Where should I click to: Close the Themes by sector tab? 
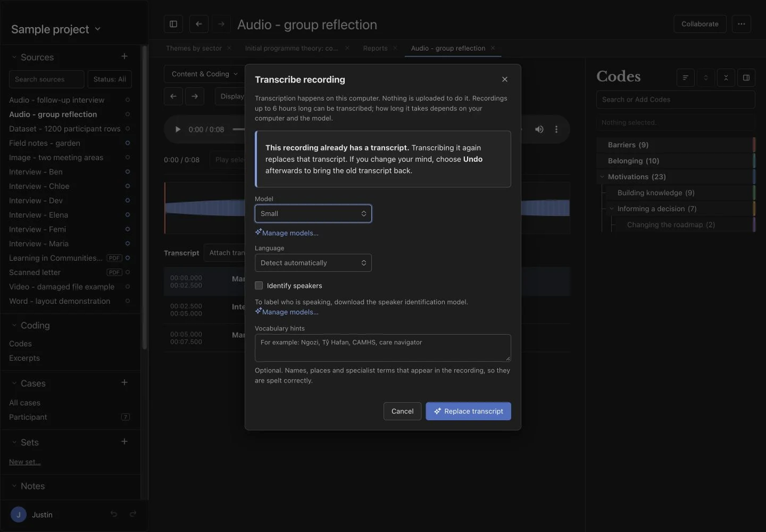click(229, 48)
